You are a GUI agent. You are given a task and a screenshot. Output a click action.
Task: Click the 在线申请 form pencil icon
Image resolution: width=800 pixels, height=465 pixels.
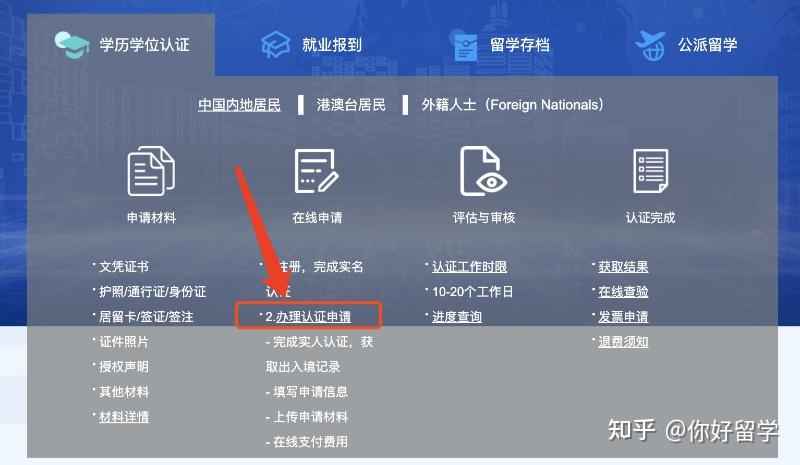317,171
